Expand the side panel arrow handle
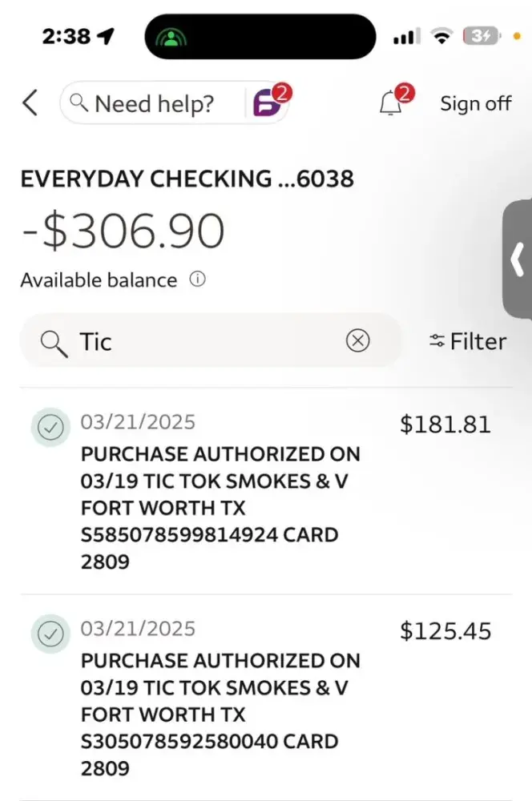This screenshot has width=532, height=801. (518, 260)
